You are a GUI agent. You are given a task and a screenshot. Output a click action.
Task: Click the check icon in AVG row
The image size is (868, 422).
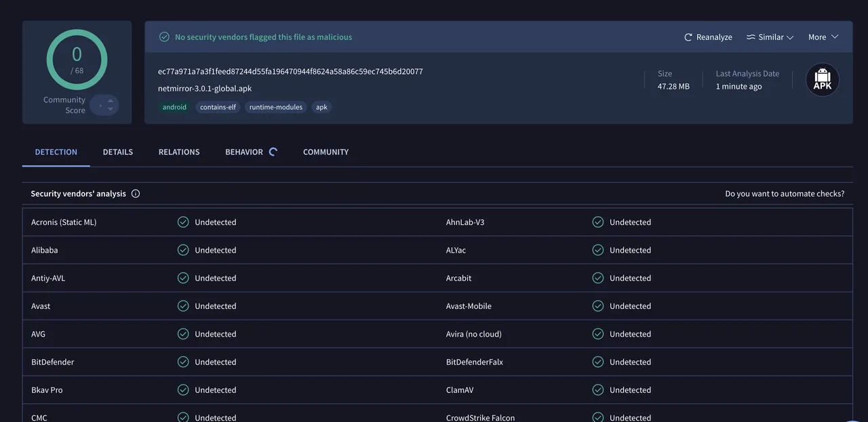pyautogui.click(x=183, y=334)
